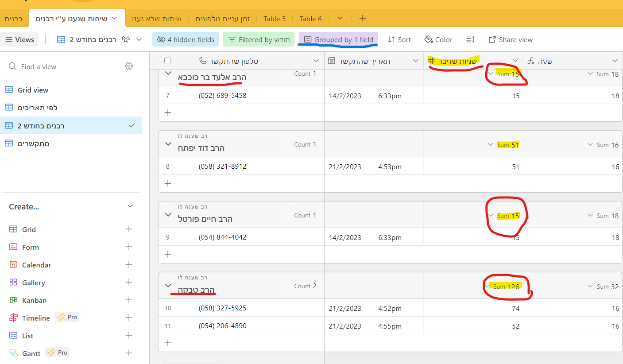Image resolution: width=623 pixels, height=364 pixels.
Task: Open Sum 126 summary dropdown for הרב טבקה
Action: [503, 287]
